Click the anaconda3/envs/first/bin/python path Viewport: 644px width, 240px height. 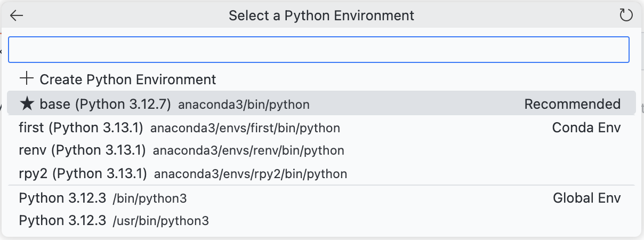pyautogui.click(x=245, y=129)
